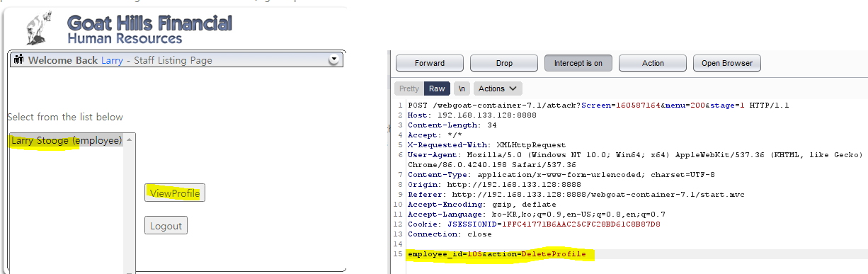Toggle the \n newline display button
Viewport: 868px width, 274px height.
[462, 89]
